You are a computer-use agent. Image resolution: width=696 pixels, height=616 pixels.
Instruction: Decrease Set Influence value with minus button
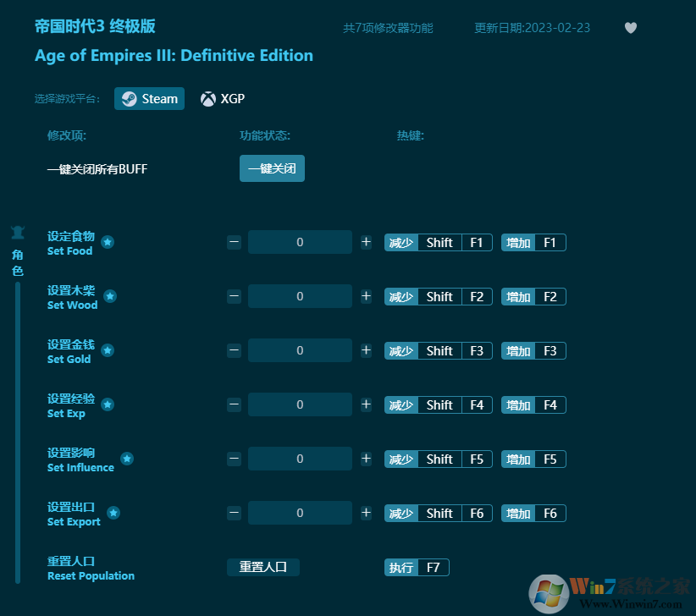(234, 459)
